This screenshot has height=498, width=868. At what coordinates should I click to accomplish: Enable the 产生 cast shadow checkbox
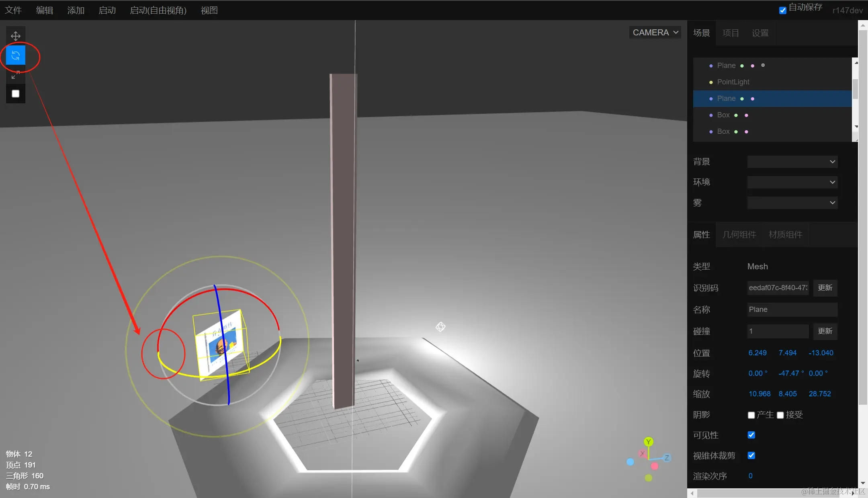pyautogui.click(x=751, y=415)
